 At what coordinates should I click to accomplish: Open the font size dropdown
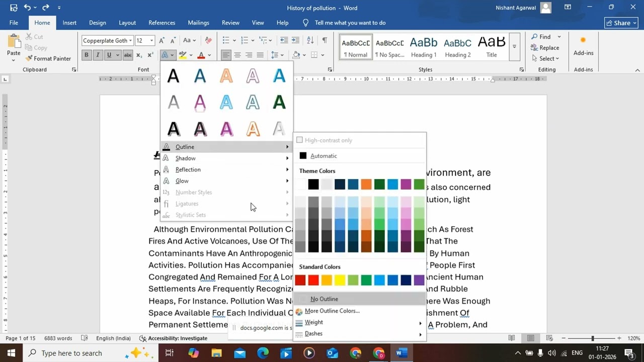[x=151, y=41]
